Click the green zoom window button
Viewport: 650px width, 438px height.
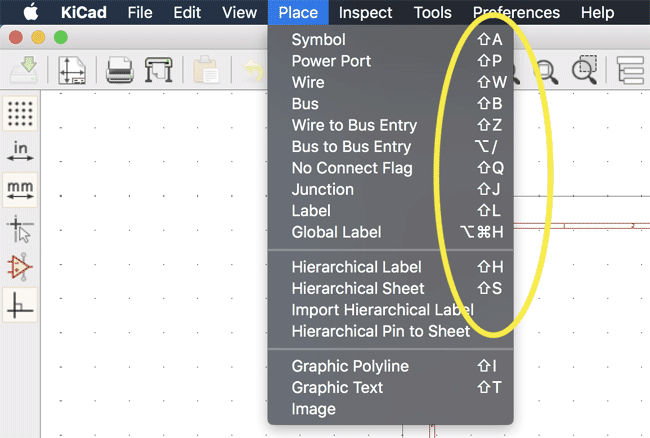point(61,37)
